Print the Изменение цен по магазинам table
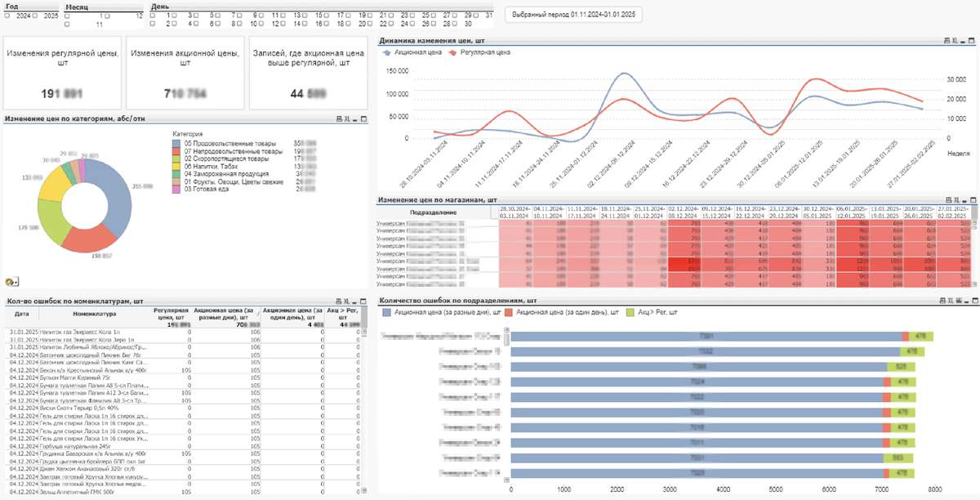Viewport: 980px width, 500px height. click(x=947, y=199)
